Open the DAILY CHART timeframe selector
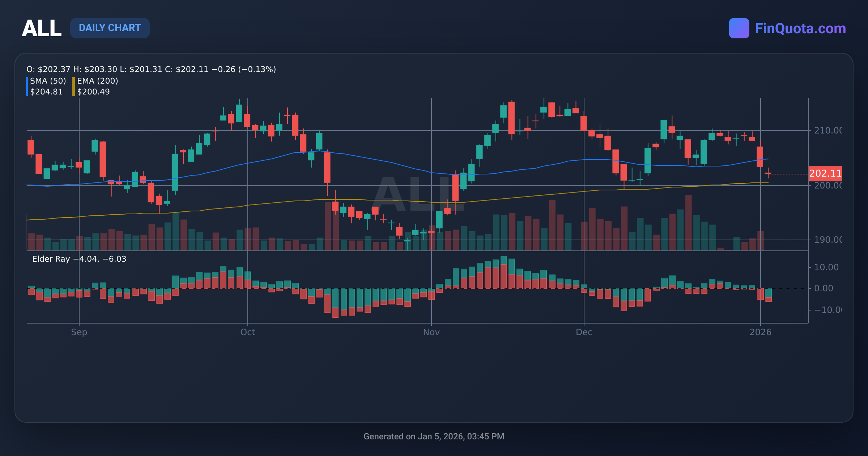 point(110,28)
